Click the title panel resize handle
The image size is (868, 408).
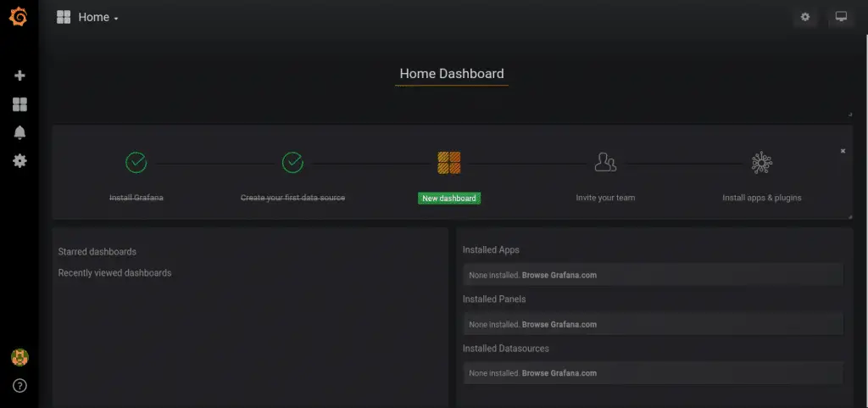[x=849, y=114]
